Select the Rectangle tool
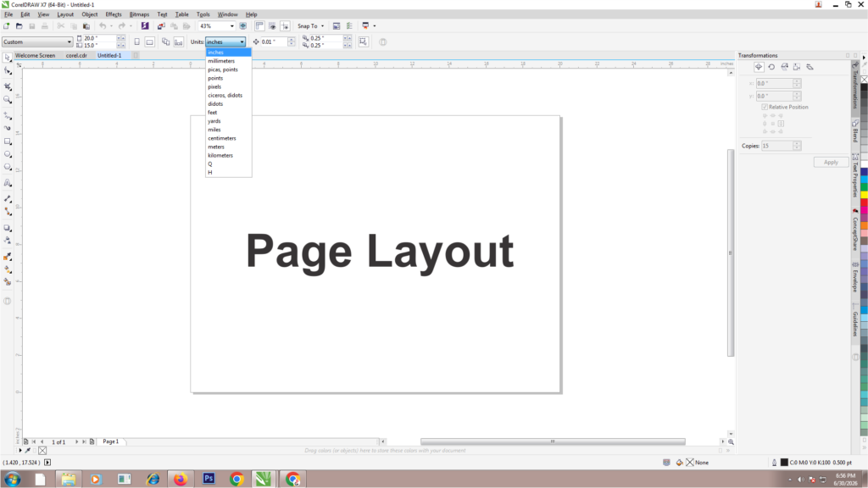 7,141
